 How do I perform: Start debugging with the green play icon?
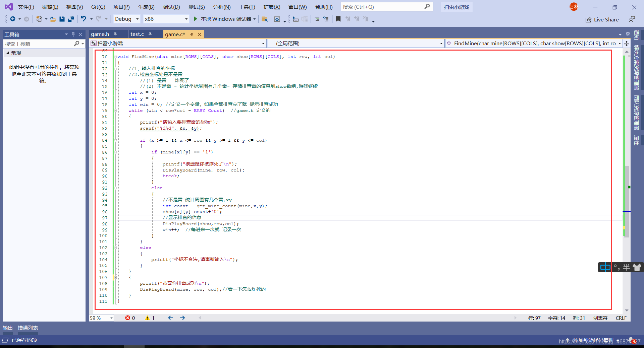pos(195,19)
